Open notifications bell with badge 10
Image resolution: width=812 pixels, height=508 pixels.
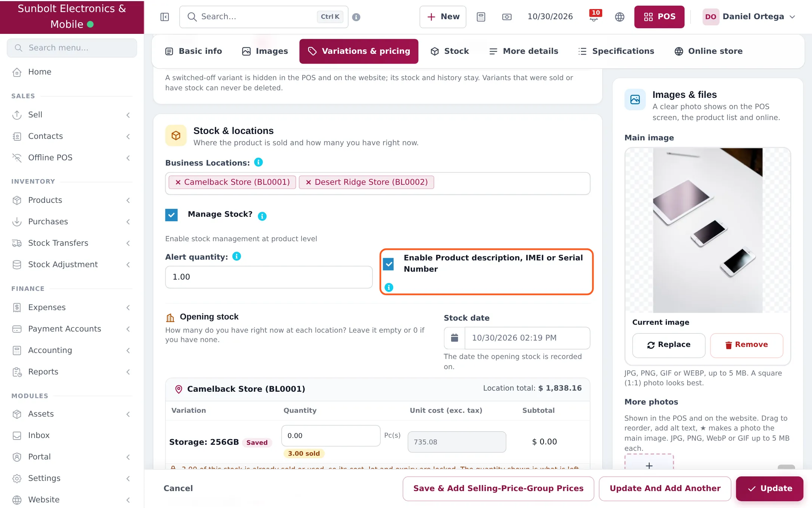pyautogui.click(x=595, y=16)
